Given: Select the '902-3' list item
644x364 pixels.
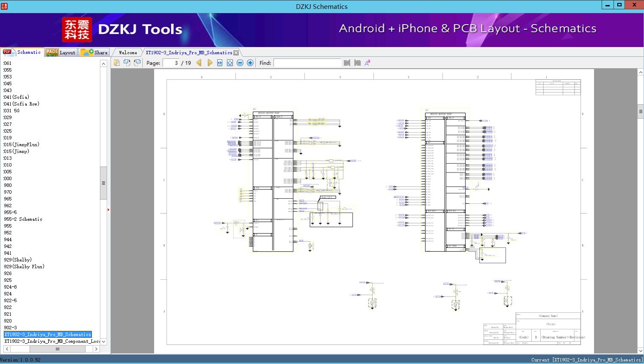Looking at the screenshot, I should click(10, 328).
